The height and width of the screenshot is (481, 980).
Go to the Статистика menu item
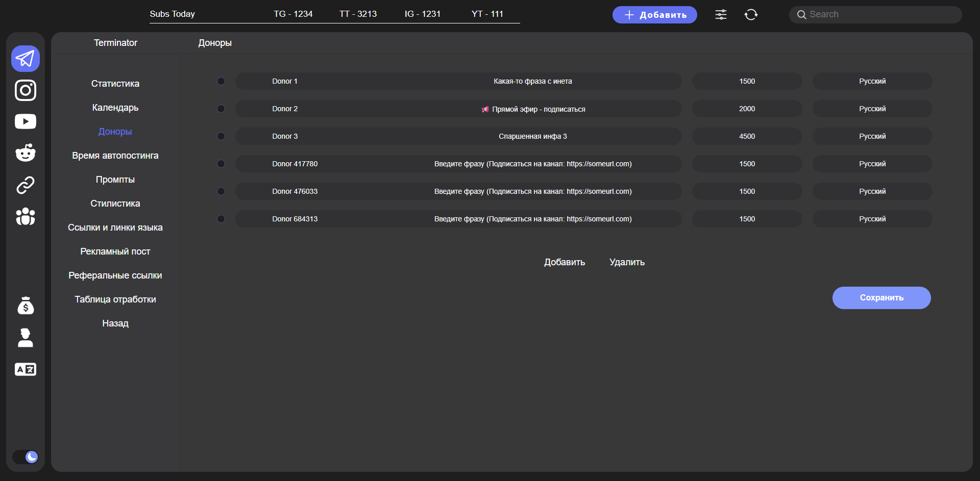click(x=115, y=84)
